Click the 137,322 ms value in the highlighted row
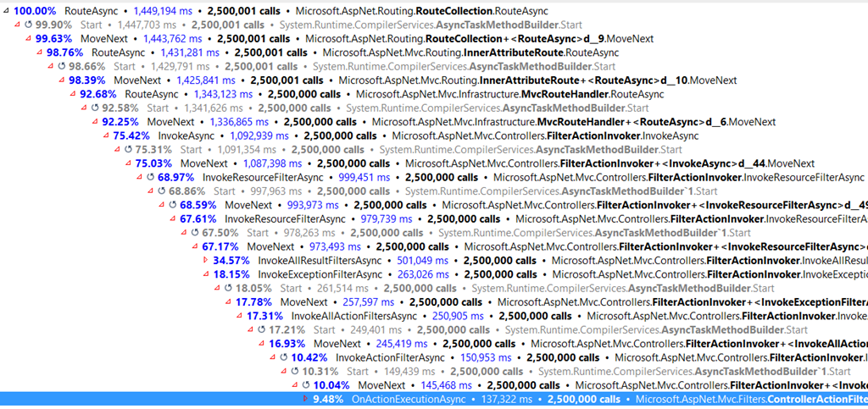Viewport: 868px width, 409px height. pyautogui.click(x=508, y=399)
